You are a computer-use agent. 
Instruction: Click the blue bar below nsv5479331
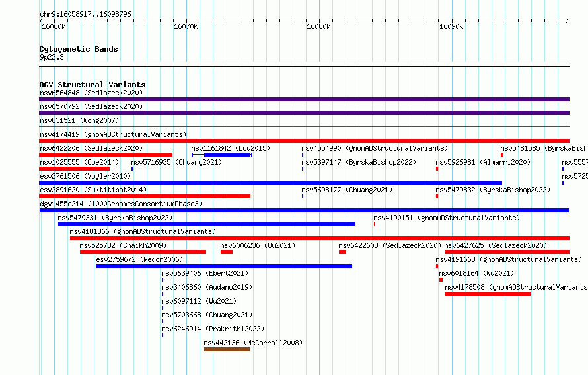(206, 224)
